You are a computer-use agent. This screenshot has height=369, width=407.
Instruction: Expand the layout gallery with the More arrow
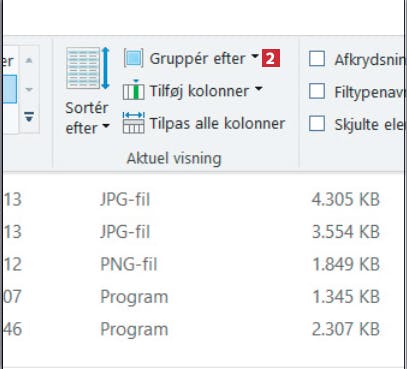point(29,117)
